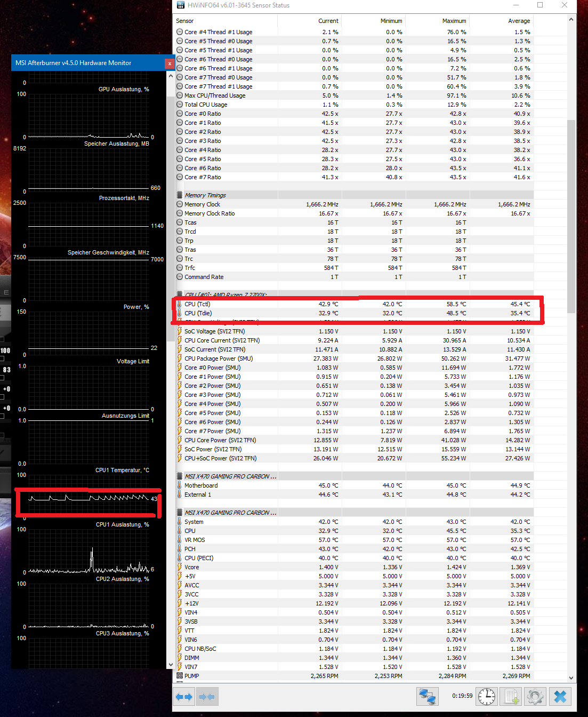Click Afterburner monitor scrollbar up arrow
Screen dimensions: 588x717
pyautogui.click(x=171, y=76)
